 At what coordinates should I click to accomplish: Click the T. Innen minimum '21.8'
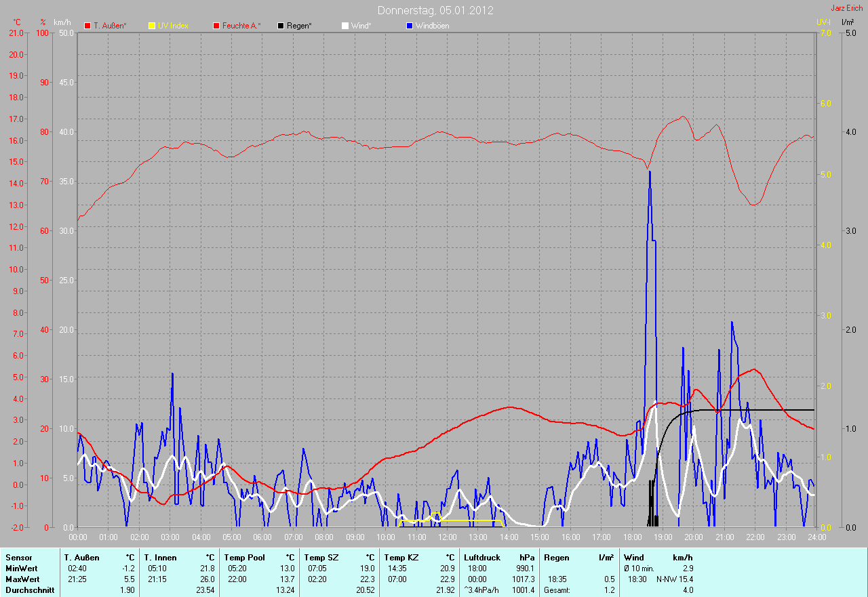(208, 569)
